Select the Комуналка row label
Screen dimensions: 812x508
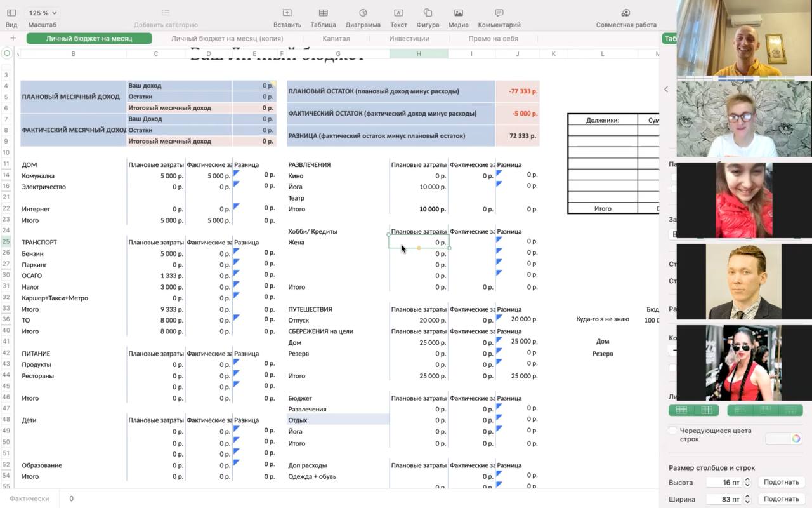38,176
